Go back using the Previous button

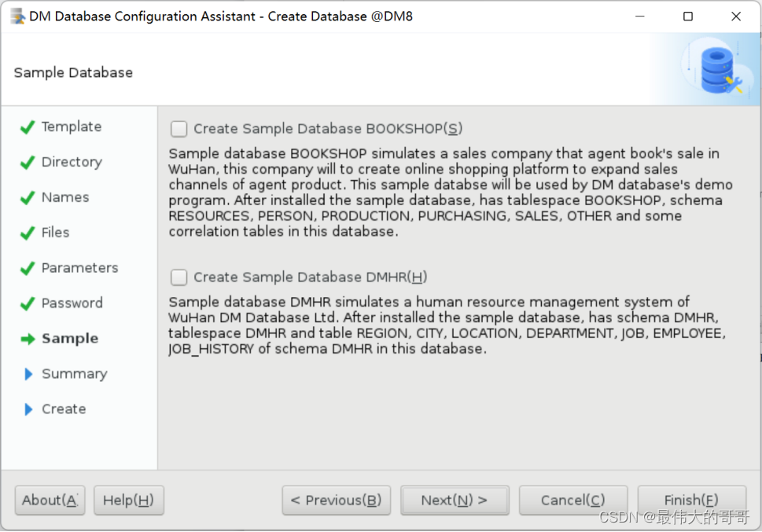tap(336, 500)
